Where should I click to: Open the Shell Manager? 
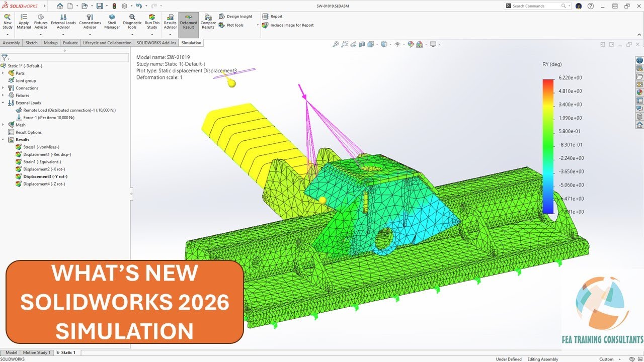112,22
